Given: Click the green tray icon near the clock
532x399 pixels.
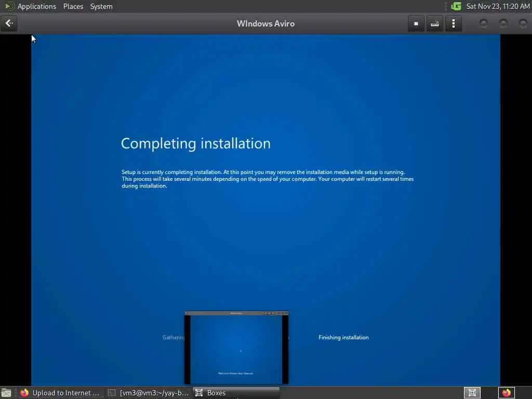Looking at the screenshot, I should point(456,6).
